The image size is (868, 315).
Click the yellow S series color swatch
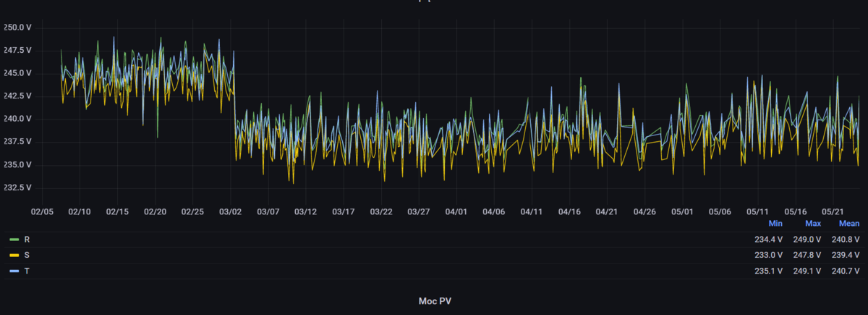click(x=14, y=255)
